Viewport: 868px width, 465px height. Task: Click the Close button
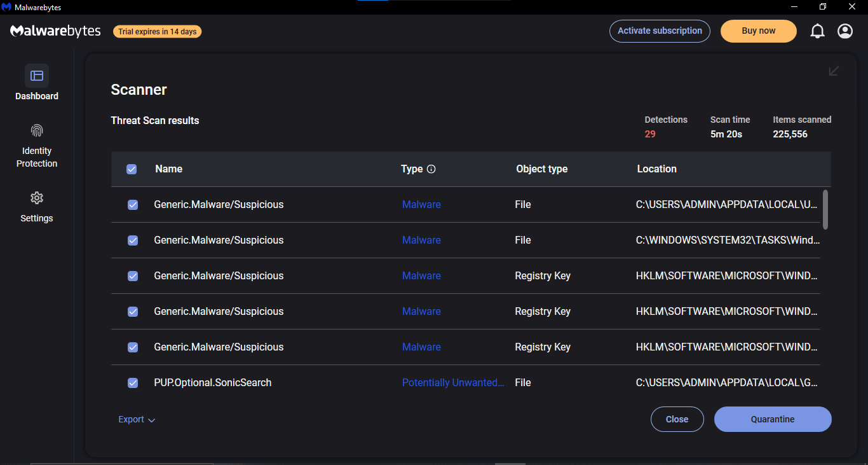[677, 419]
